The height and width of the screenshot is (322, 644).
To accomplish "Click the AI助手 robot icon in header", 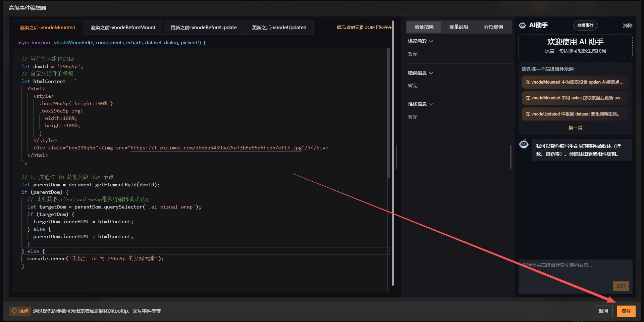I will [522, 25].
